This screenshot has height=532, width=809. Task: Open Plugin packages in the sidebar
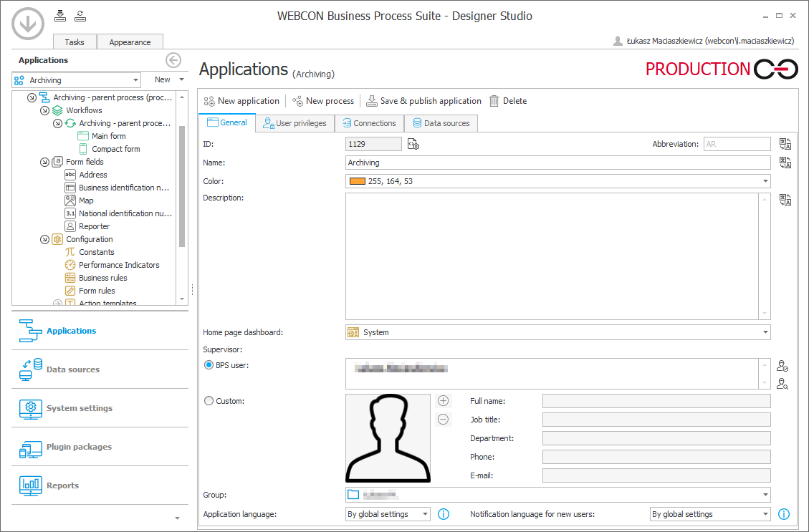(100, 447)
